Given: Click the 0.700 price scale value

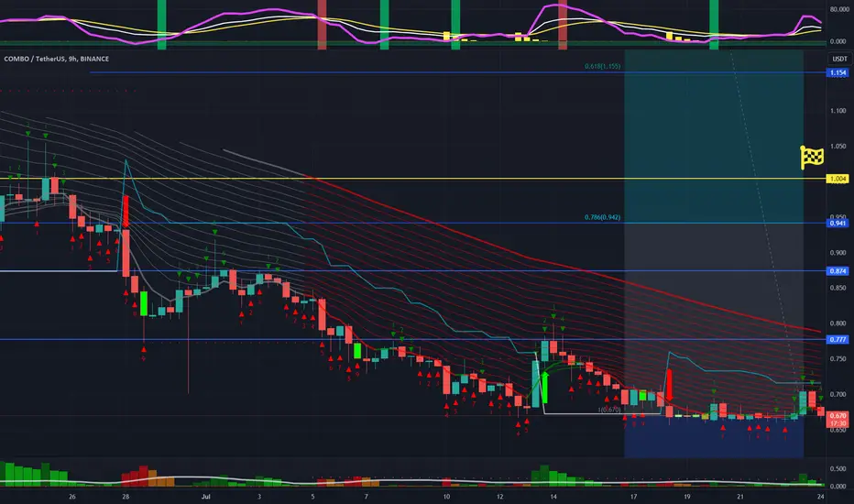Looking at the screenshot, I should coord(838,394).
